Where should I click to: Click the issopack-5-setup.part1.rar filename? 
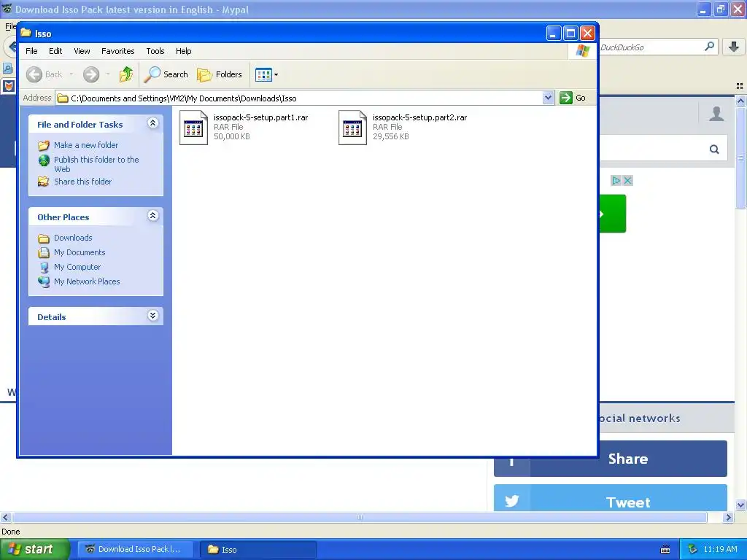coord(260,117)
